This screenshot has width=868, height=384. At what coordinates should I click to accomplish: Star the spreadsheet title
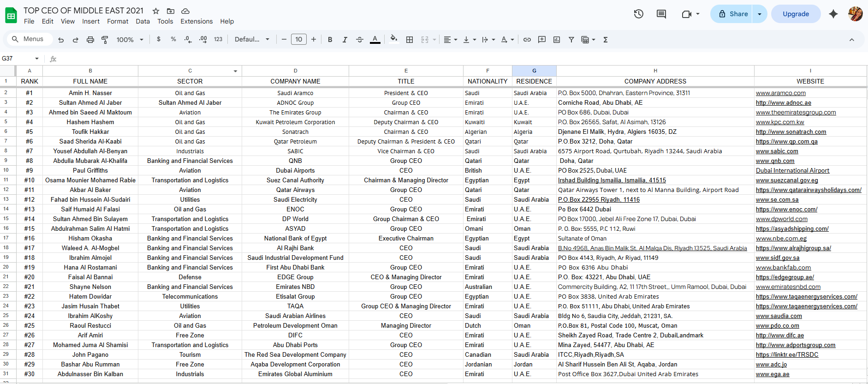156,11
